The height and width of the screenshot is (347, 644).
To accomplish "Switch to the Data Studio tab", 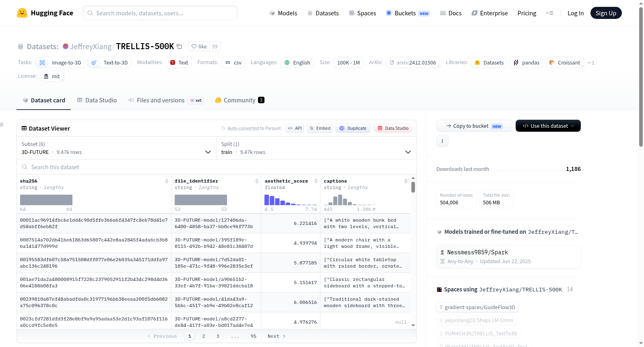I will pos(97,100).
